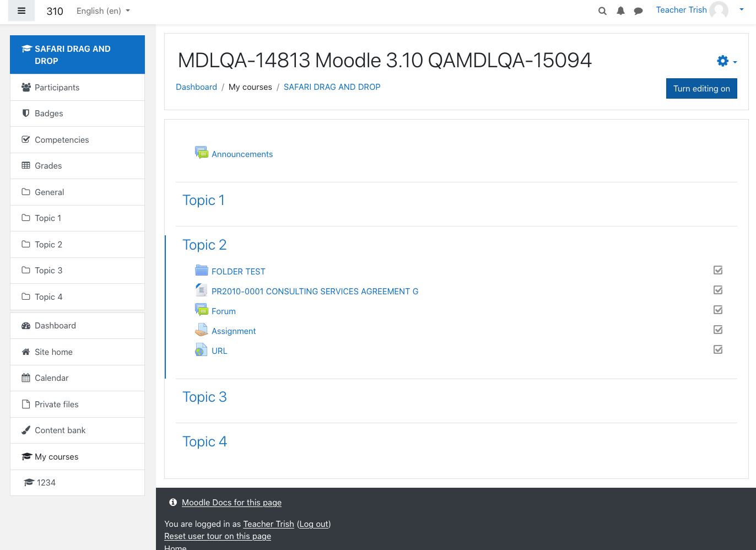Click the Teacher Trish footer profile link

(x=268, y=524)
